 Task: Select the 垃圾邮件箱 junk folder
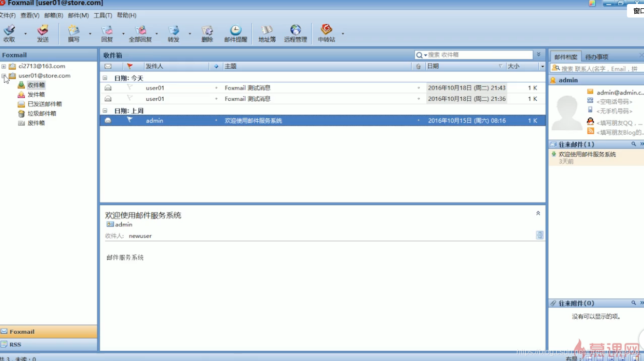click(41, 114)
